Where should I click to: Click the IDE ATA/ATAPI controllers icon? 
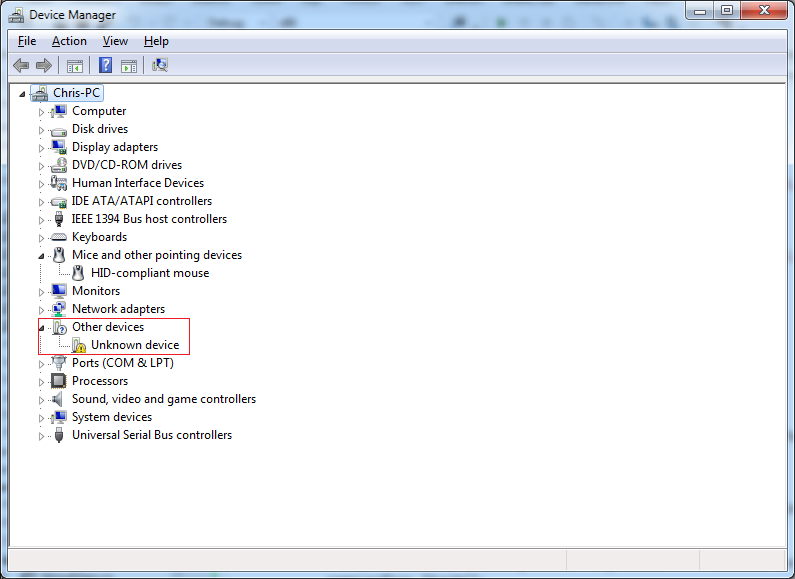coord(59,202)
